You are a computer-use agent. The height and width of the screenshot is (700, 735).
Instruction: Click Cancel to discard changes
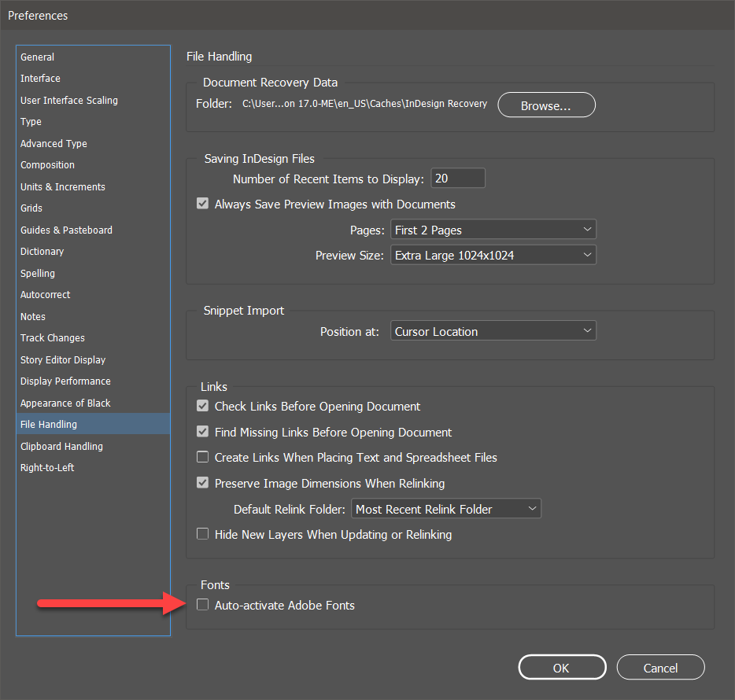pos(660,667)
